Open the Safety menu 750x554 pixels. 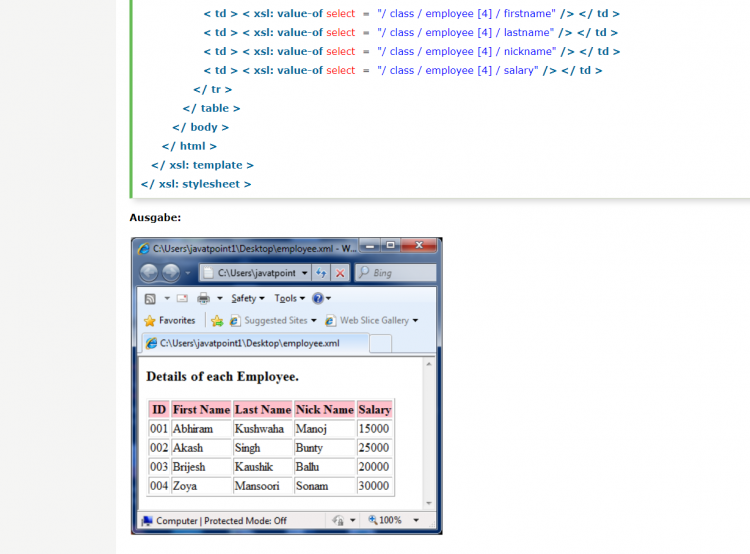tap(248, 298)
